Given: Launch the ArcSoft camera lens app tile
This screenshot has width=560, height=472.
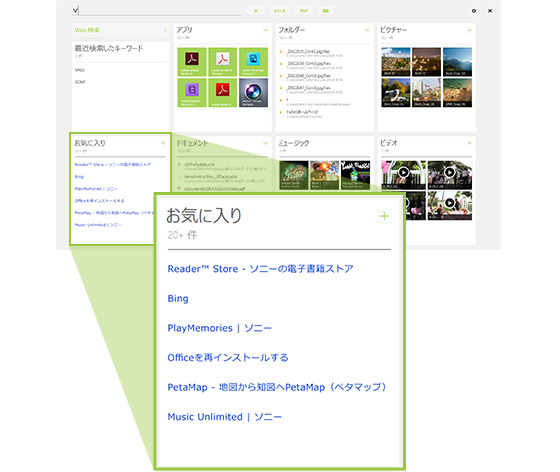Looking at the screenshot, I should 253,93.
